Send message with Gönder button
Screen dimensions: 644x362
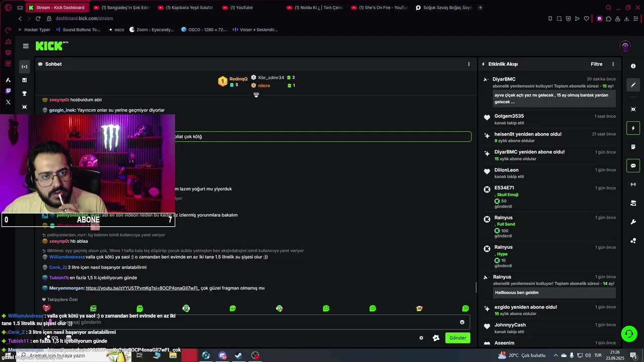458,338
